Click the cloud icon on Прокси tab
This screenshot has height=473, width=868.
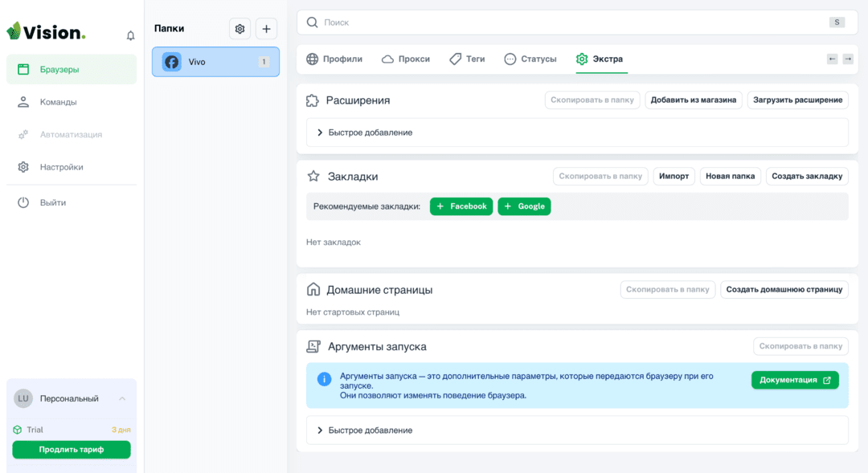point(387,59)
